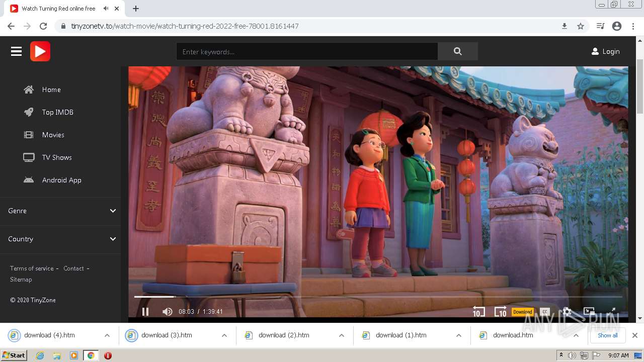
Task: Click the Login user icon
Action: [595, 51]
